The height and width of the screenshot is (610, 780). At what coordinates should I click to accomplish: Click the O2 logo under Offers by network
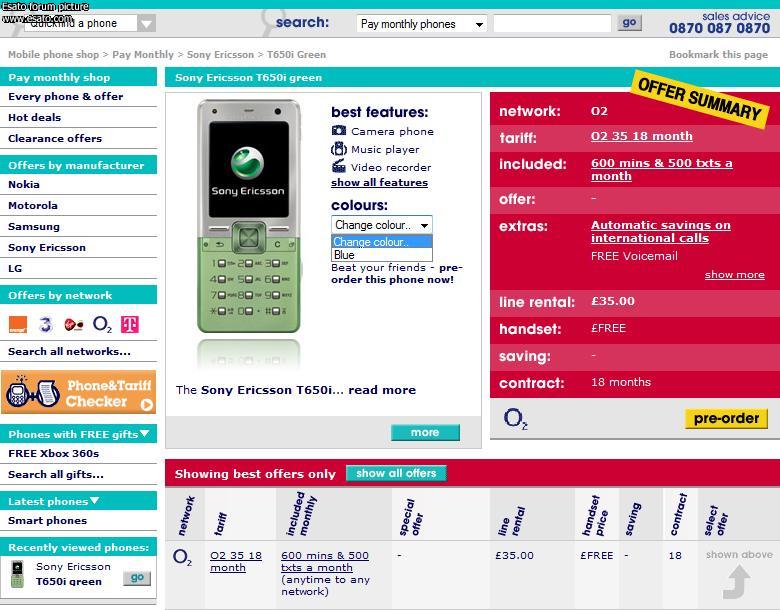coord(102,325)
